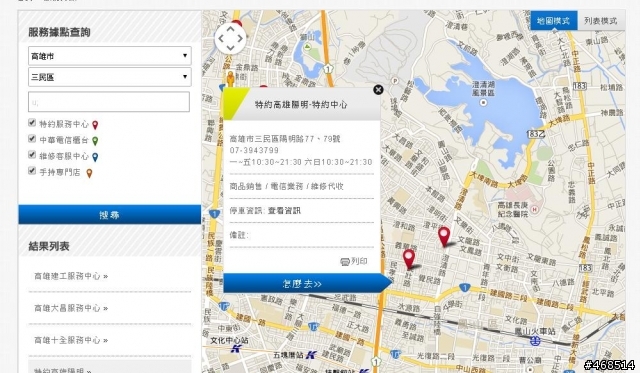Image resolution: width=640 pixels, height=373 pixels.
Task: Close the 特約高雄陽明 info popup
Action: (x=378, y=90)
